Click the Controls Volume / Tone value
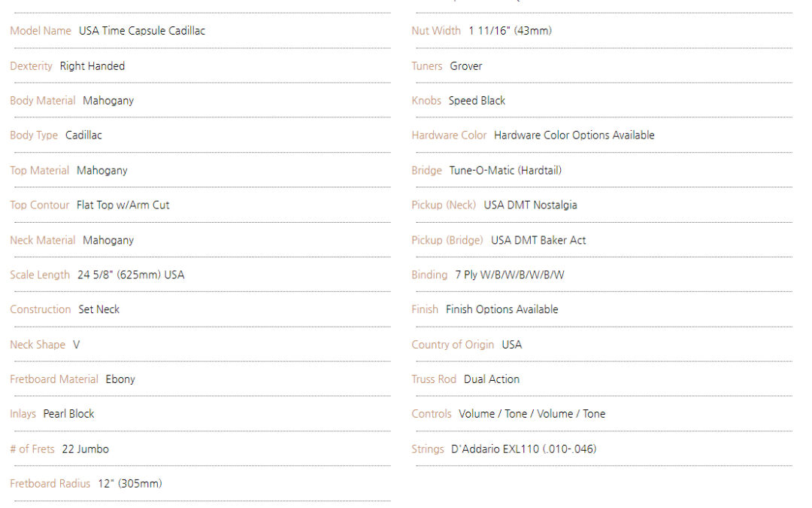 click(x=532, y=414)
